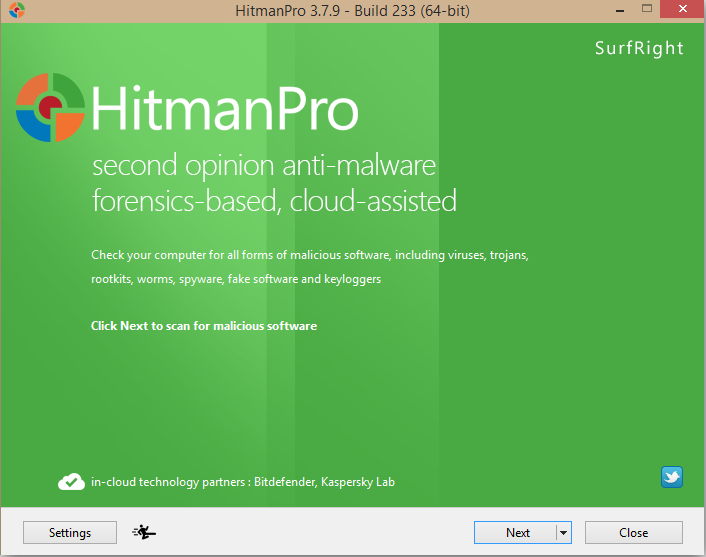The image size is (706, 557).
Task: Click the cloud checkmark icon
Action: [x=71, y=482]
